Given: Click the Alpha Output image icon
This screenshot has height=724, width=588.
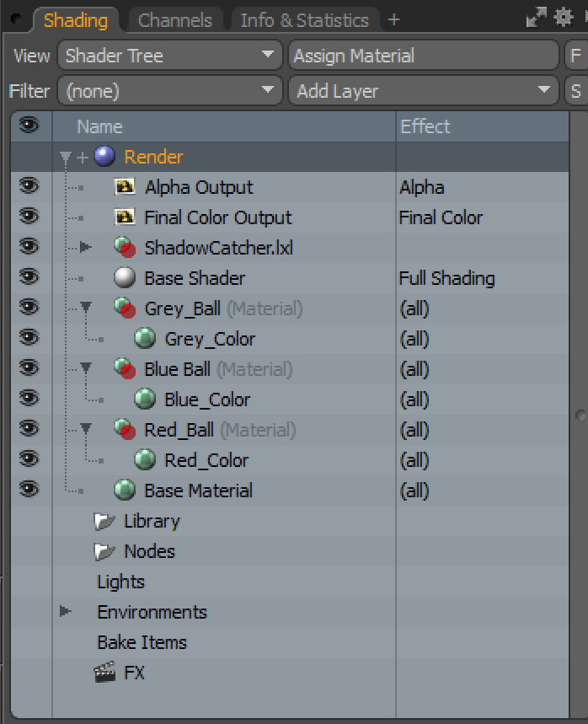Looking at the screenshot, I should (125, 187).
